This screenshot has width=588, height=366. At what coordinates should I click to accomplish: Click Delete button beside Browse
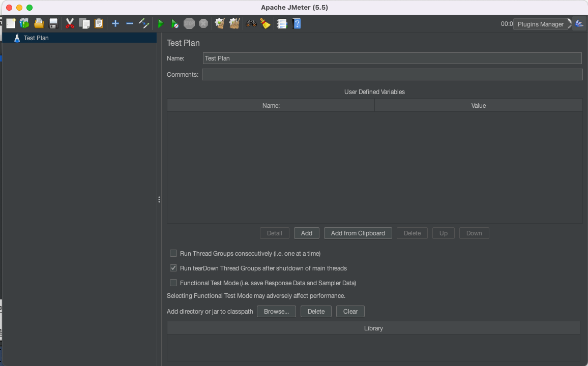click(x=316, y=311)
